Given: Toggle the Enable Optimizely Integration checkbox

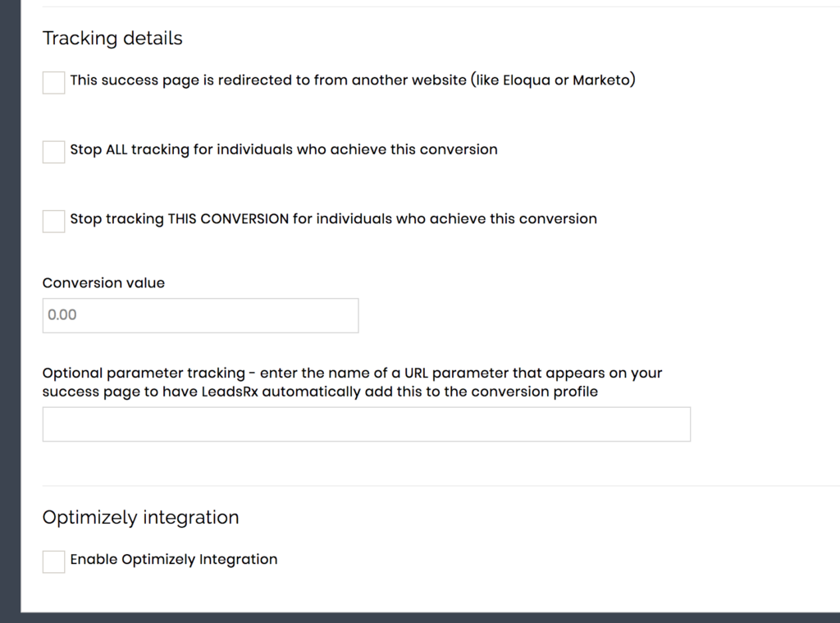Looking at the screenshot, I should (53, 562).
